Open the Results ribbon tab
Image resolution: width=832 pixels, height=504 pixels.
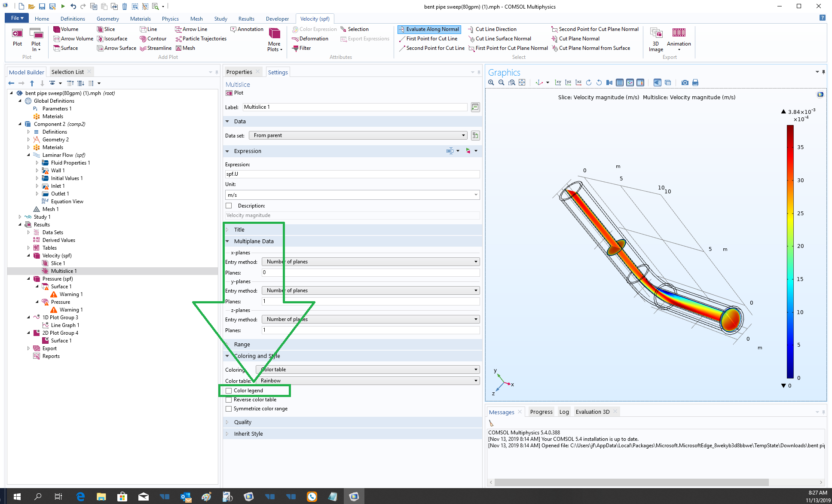pos(246,19)
